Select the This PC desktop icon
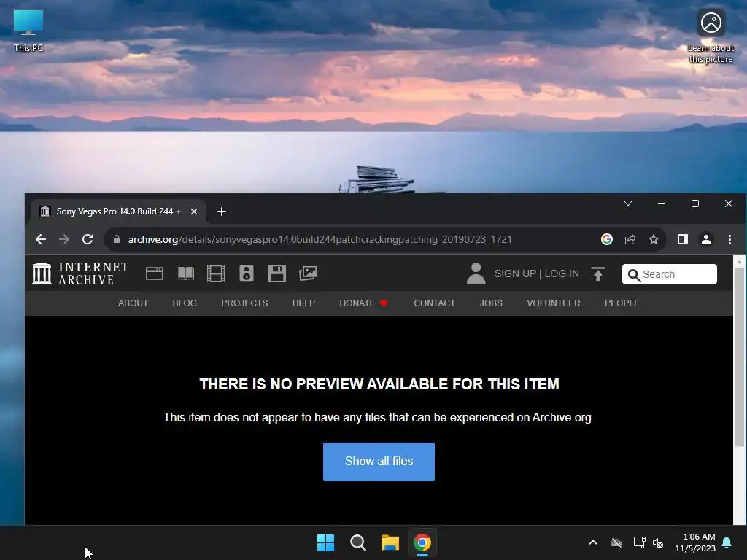The height and width of the screenshot is (560, 747). pos(28,30)
